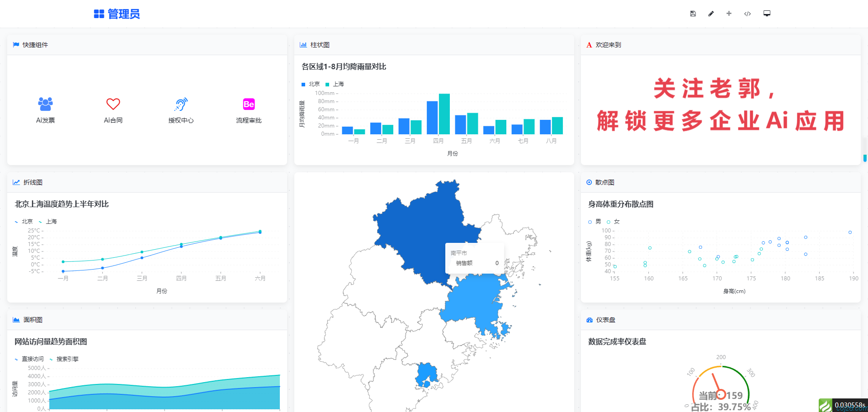Screen dimensions: 868x412
Task: Toggle the 女 legend in the scatter chart
Action: coord(613,222)
